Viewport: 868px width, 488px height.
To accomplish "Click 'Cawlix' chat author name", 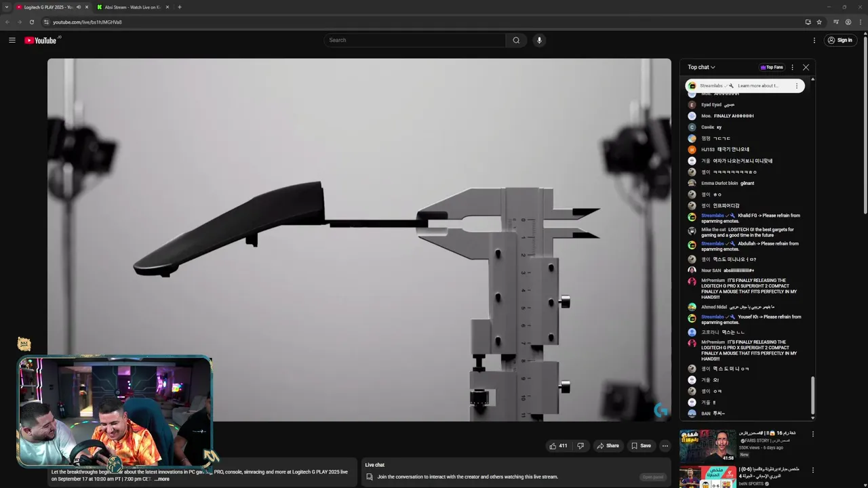I will click(x=707, y=127).
